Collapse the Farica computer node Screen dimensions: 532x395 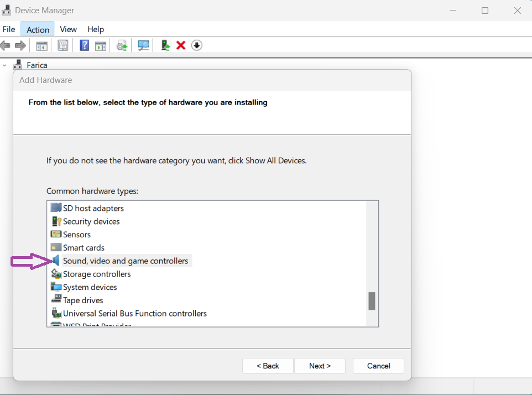coord(5,65)
